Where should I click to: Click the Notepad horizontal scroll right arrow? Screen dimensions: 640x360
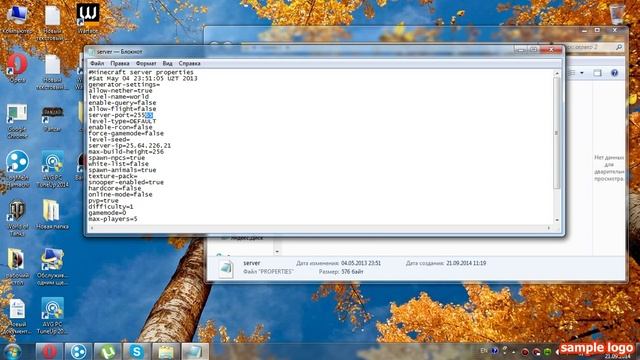pyautogui.click(x=549, y=228)
